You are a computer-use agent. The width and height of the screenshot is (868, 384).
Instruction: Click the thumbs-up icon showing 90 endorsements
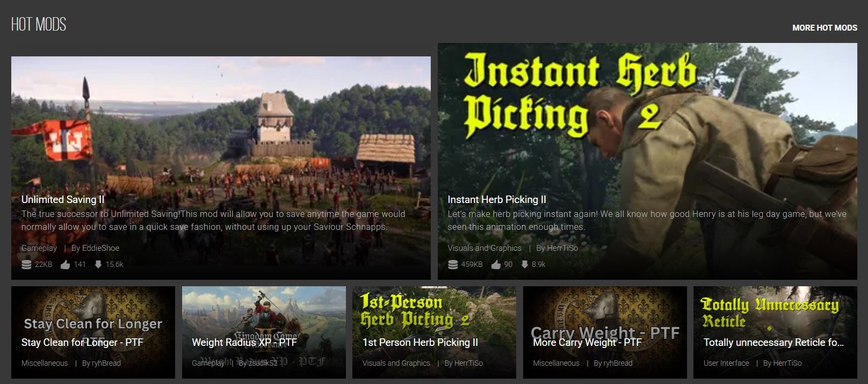pos(496,264)
